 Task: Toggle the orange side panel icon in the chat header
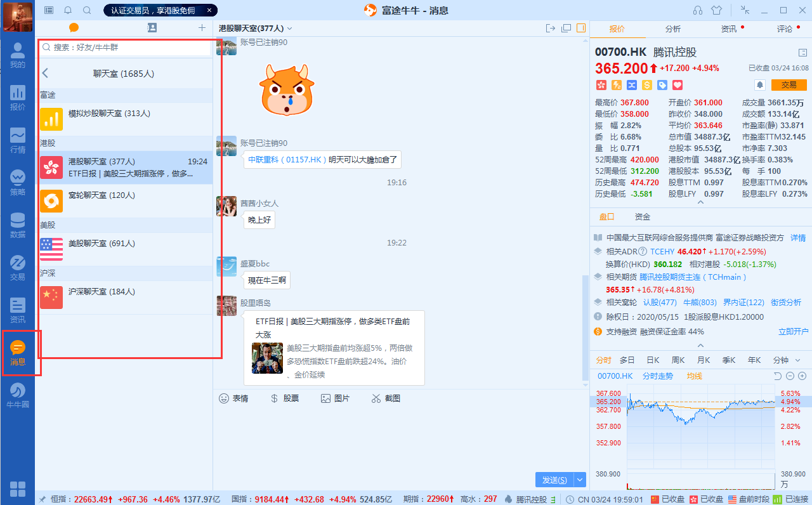coord(581,28)
